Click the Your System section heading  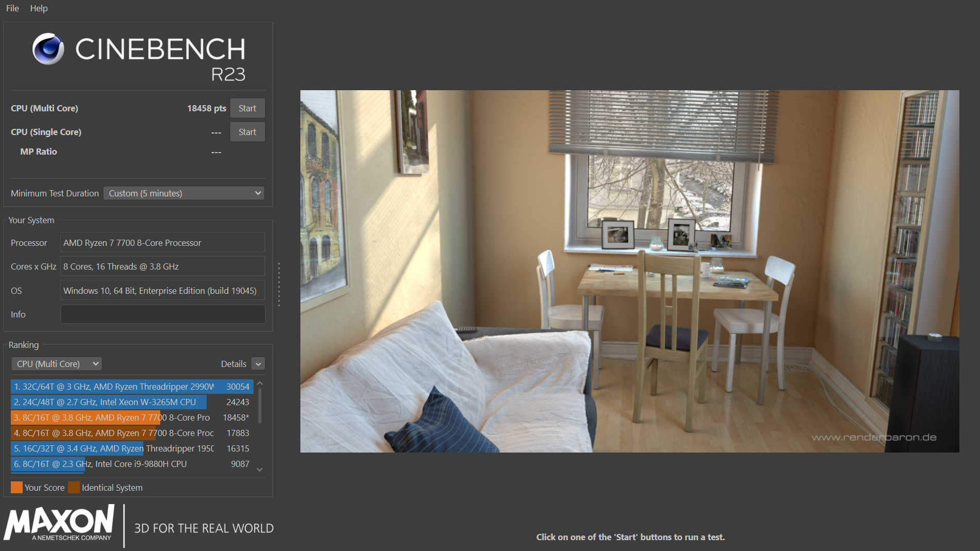pos(31,220)
